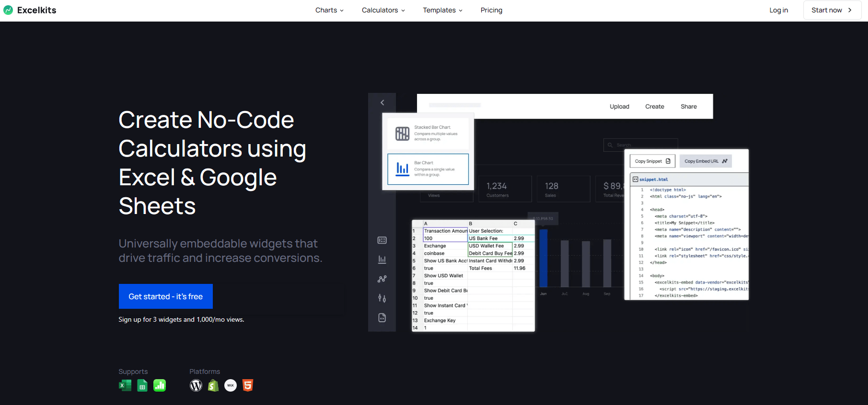The height and width of the screenshot is (405, 868).
Task: Click the blue Jun bar in chart
Action: pyautogui.click(x=543, y=258)
